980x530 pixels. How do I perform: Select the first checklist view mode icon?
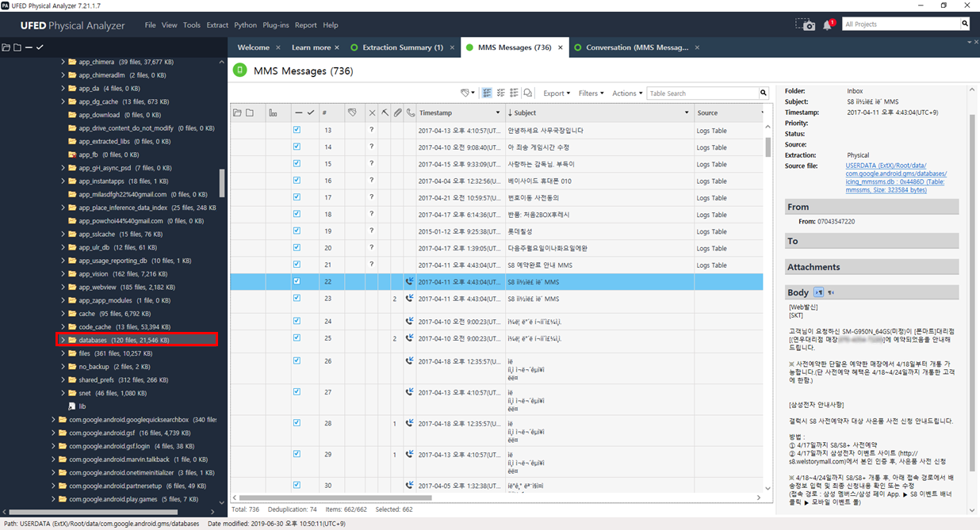[488, 93]
